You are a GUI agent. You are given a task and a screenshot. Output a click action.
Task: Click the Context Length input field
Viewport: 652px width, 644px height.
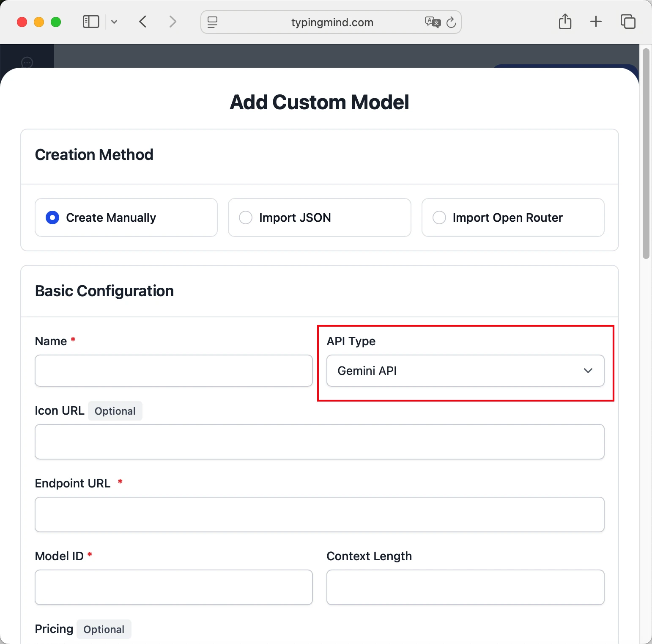[x=465, y=587]
